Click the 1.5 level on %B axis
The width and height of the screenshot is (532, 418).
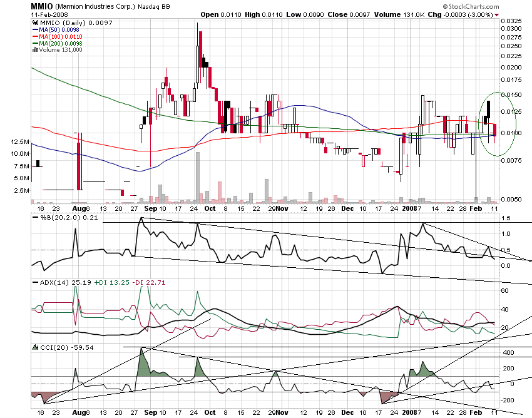tap(506, 218)
